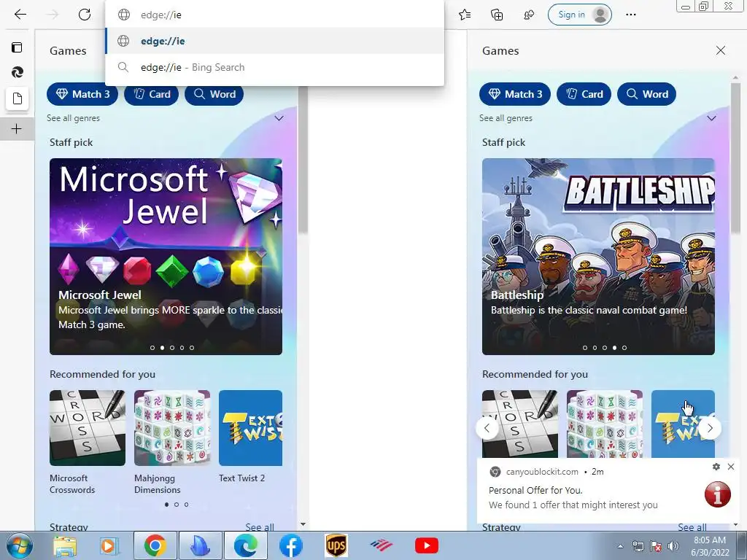Choose the edge://ie address suggestion
747x560 pixels.
(x=275, y=41)
